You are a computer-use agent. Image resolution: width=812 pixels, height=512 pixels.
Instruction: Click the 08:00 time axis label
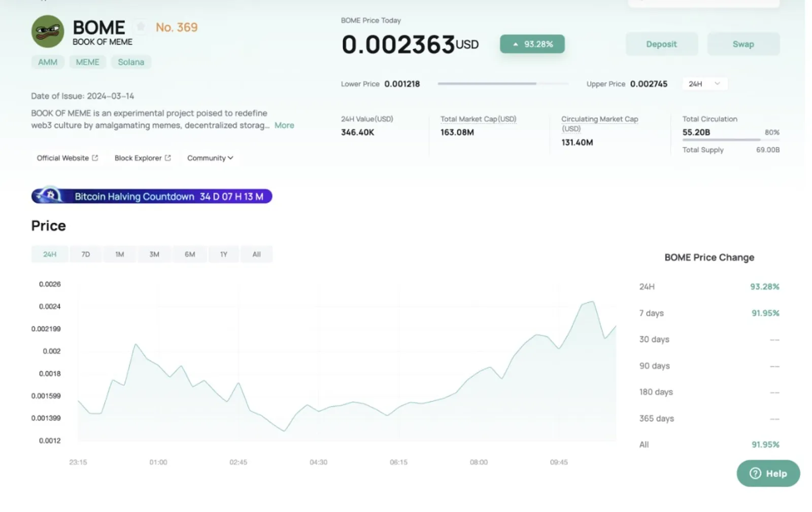[x=479, y=462]
